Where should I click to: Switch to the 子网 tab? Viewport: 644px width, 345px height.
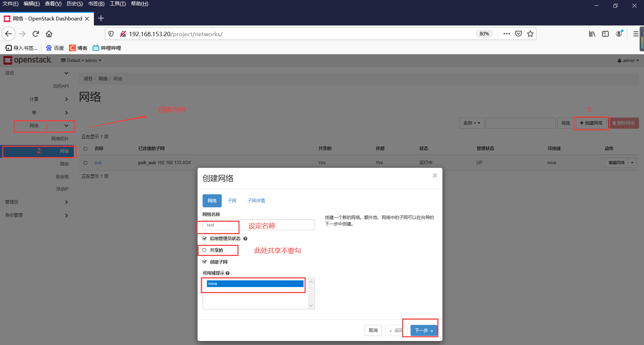coord(232,200)
